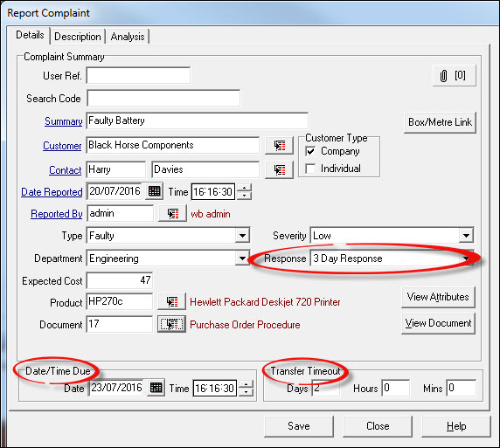Check the Individual customer type checkbox
Image resolution: width=500 pixels, height=448 pixels.
tap(310, 169)
